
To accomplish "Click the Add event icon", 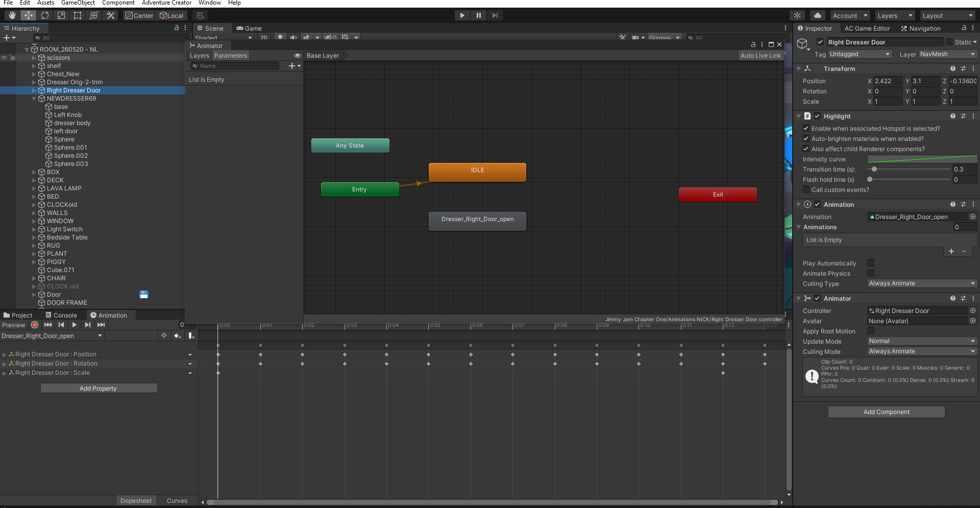I will pos(191,335).
